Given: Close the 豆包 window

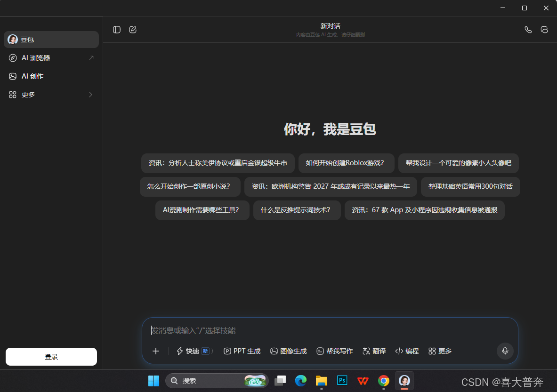Looking at the screenshot, I should click(x=546, y=8).
